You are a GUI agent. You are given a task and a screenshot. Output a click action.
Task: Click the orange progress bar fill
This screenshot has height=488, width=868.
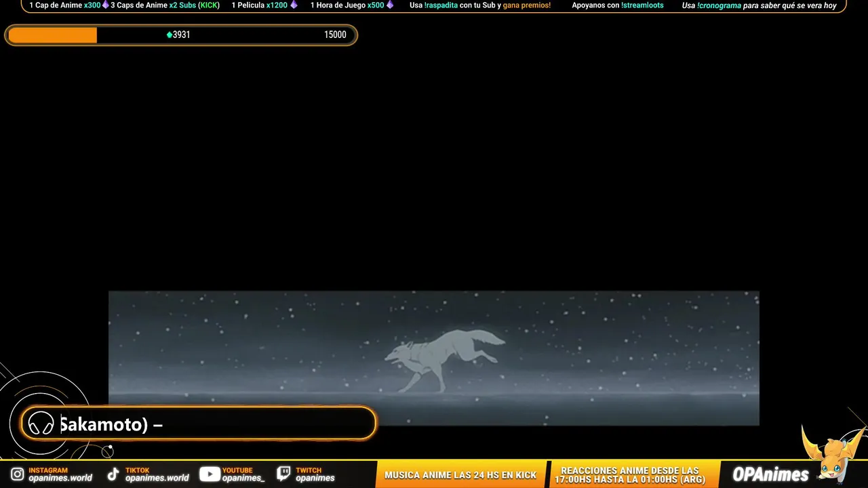(x=52, y=35)
